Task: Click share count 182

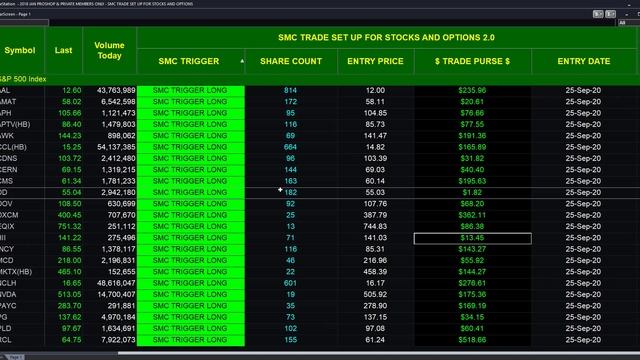Action: tap(290, 192)
